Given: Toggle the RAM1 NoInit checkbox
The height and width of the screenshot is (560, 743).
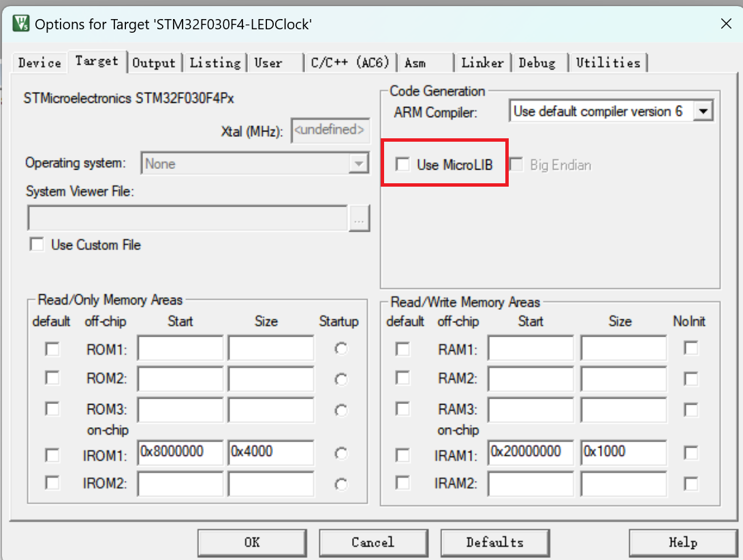Looking at the screenshot, I should point(691,348).
